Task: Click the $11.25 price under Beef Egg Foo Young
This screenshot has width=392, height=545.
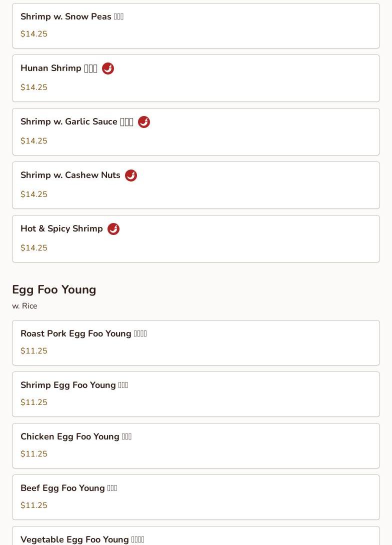Action: 34,505
